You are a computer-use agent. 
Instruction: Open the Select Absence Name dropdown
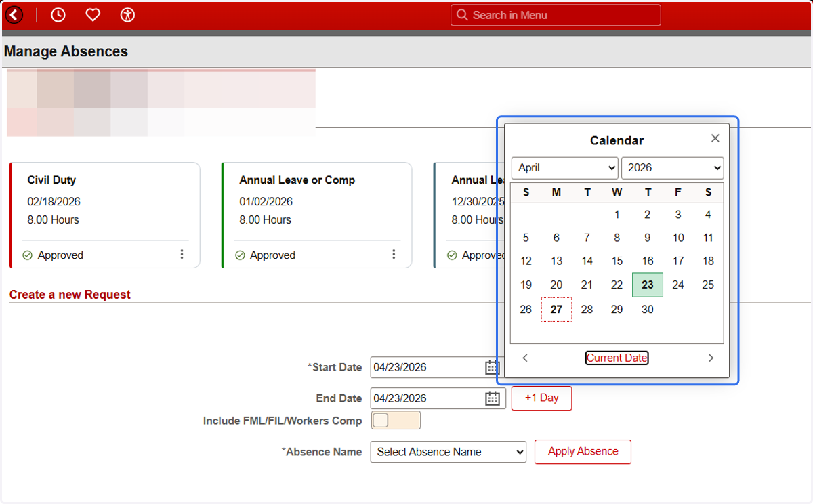point(449,452)
